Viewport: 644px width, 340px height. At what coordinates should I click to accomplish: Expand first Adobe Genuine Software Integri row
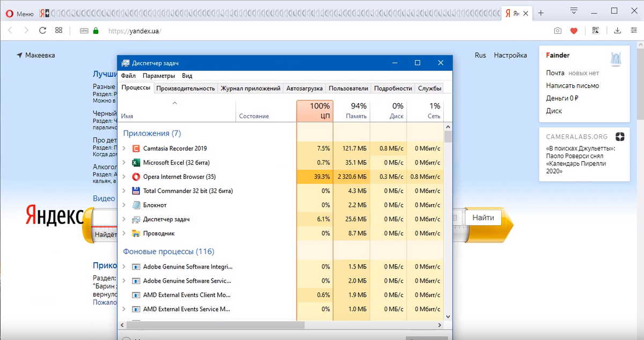tap(124, 266)
